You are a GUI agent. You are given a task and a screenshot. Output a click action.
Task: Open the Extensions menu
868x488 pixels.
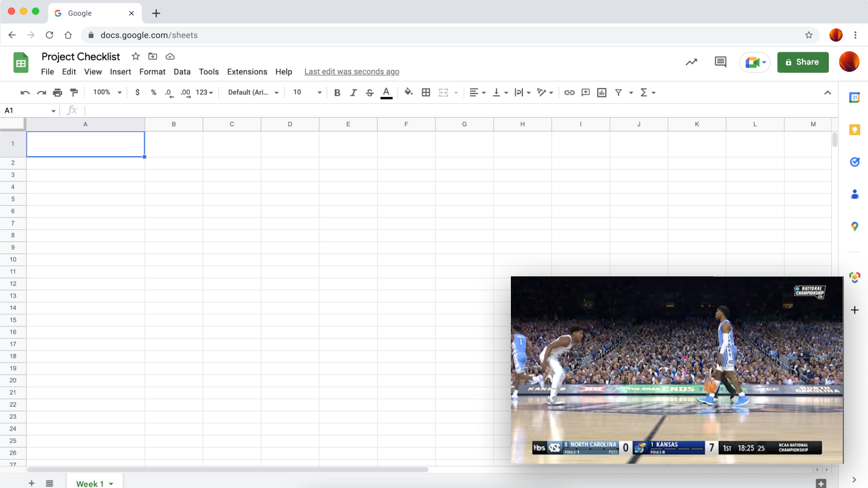[247, 72]
